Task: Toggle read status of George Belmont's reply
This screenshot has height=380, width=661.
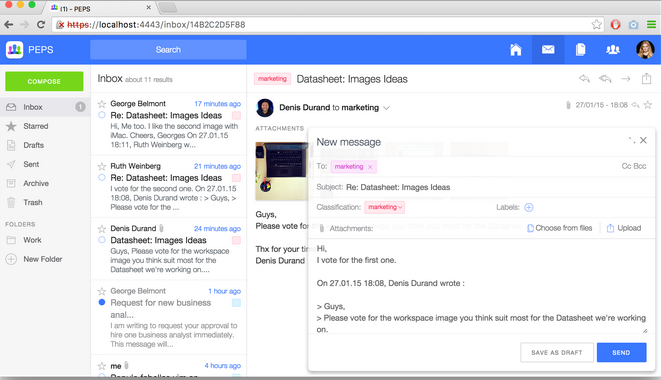Action: (x=102, y=115)
